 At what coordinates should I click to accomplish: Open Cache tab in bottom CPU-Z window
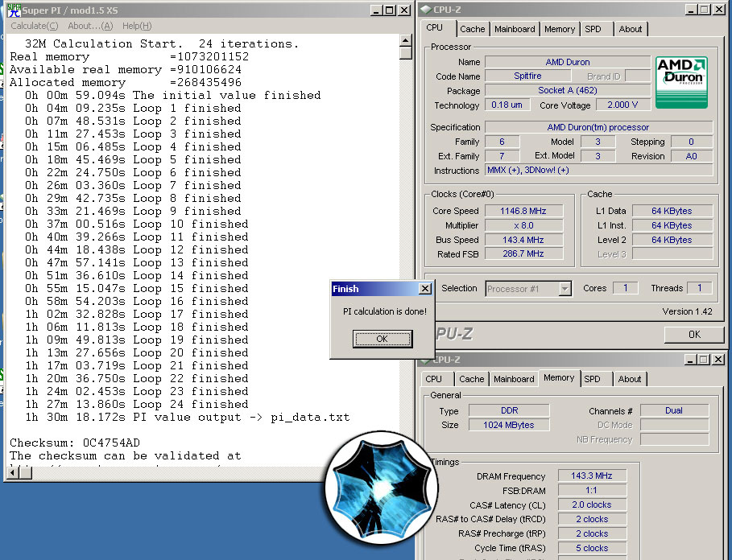point(472,379)
